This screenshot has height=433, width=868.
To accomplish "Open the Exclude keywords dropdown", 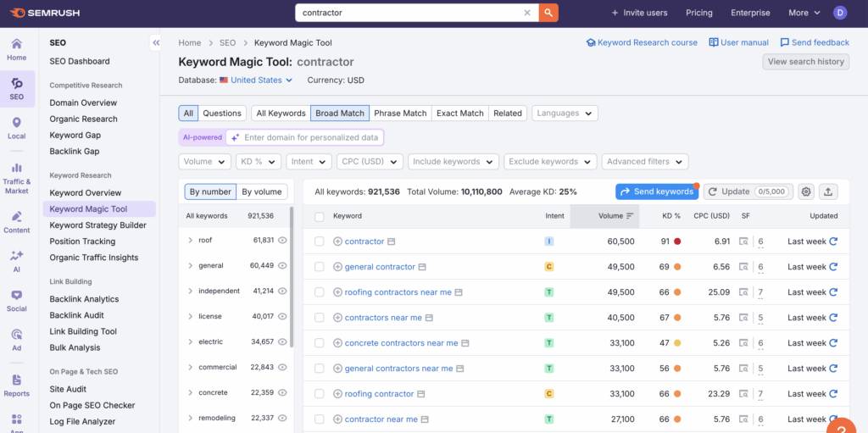I will pos(550,162).
